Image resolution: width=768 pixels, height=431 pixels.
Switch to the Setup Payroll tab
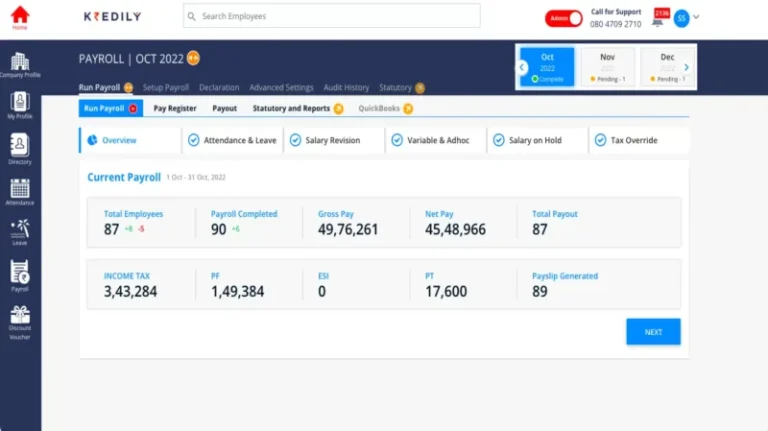[x=166, y=88]
